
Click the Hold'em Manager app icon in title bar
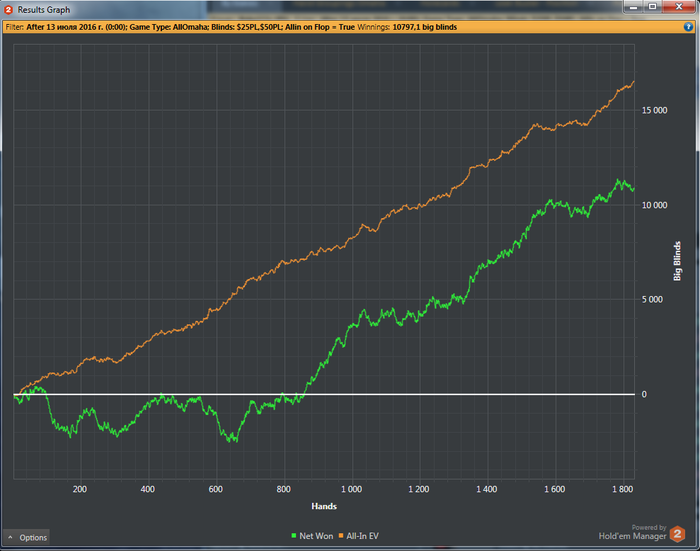[8, 9]
